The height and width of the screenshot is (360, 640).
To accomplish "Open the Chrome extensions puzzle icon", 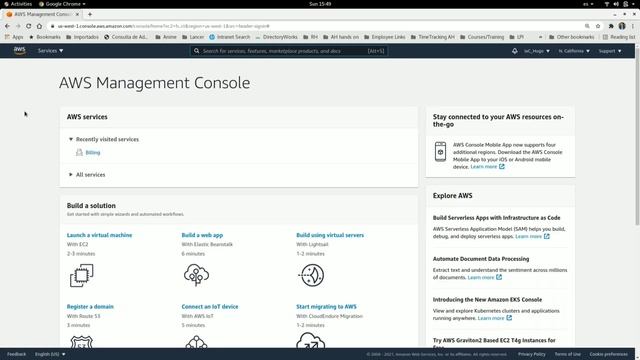I will (611, 26).
